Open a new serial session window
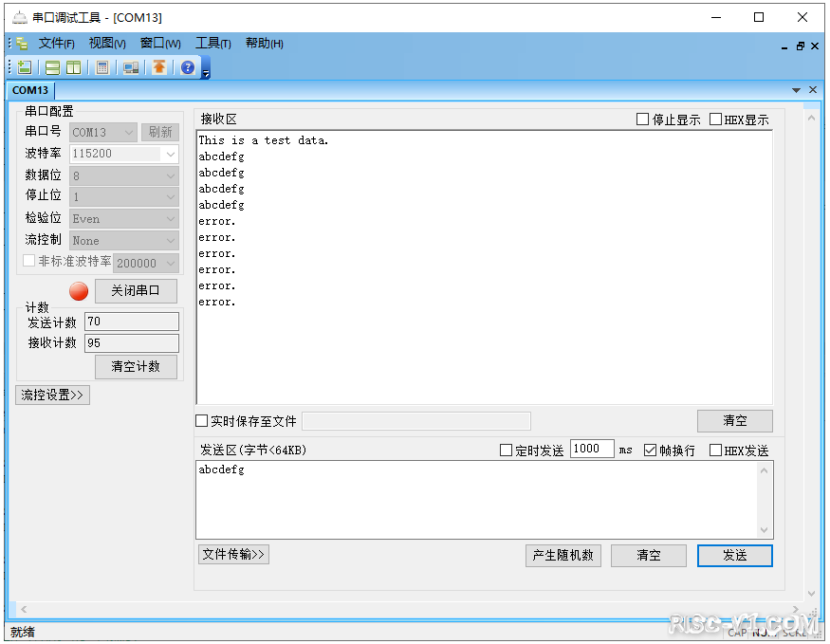830x644 pixels. pyautogui.click(x=24, y=66)
